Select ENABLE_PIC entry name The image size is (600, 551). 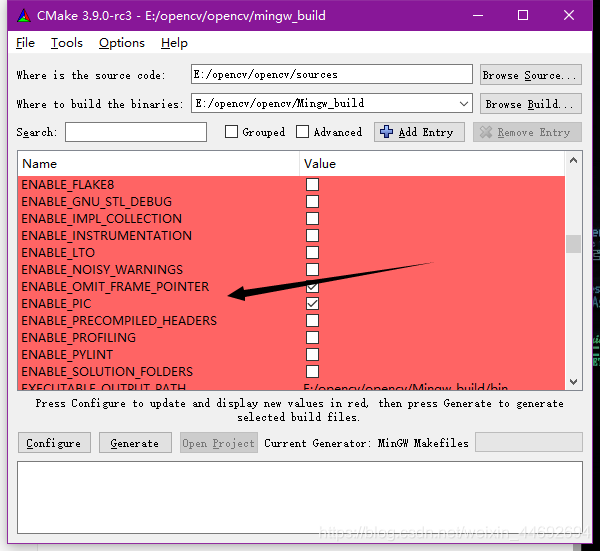[56, 304]
